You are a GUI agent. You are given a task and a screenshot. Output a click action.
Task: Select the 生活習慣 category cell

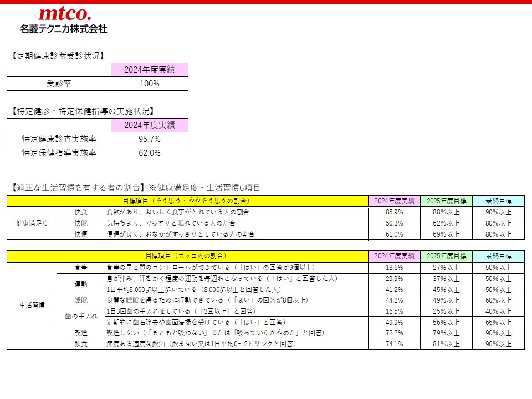(x=32, y=305)
